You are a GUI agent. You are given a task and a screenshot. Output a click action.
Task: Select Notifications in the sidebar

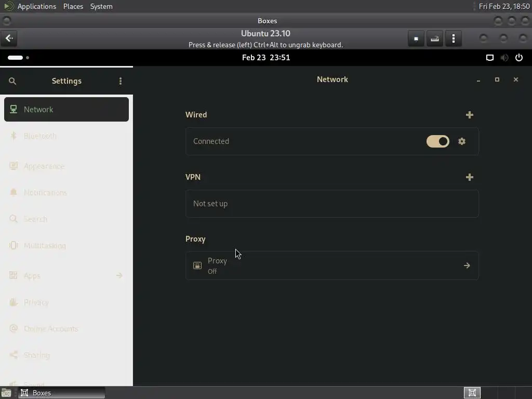pos(66,193)
